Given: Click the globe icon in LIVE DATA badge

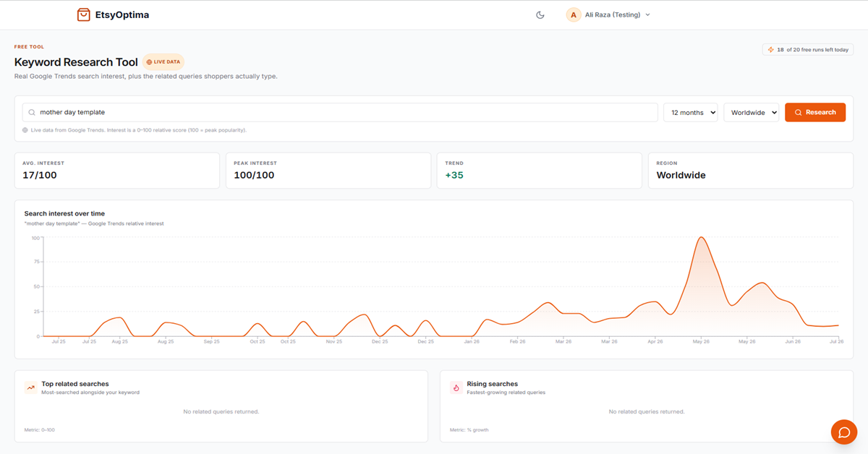Looking at the screenshot, I should (x=150, y=62).
